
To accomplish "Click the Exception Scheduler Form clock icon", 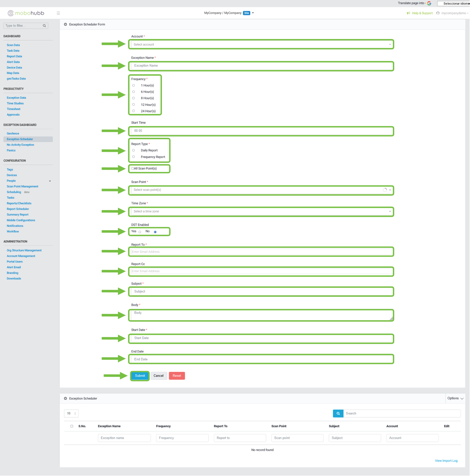I will click(x=65, y=24).
